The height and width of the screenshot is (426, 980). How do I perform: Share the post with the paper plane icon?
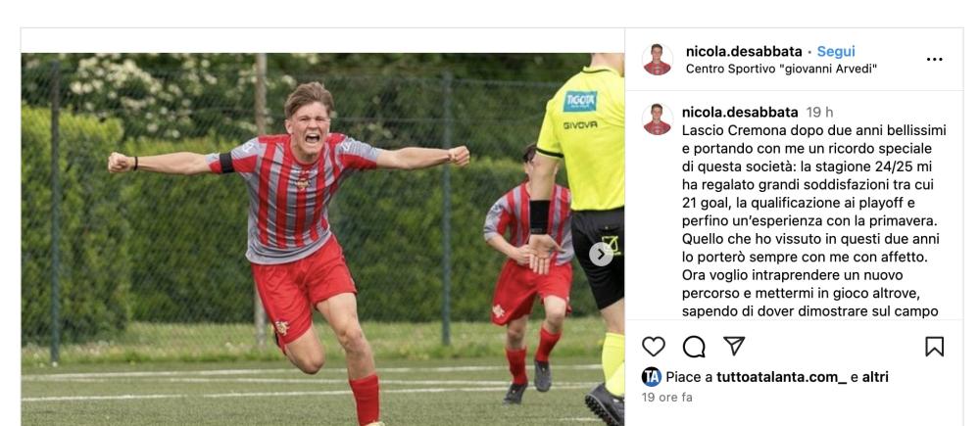pos(734,346)
